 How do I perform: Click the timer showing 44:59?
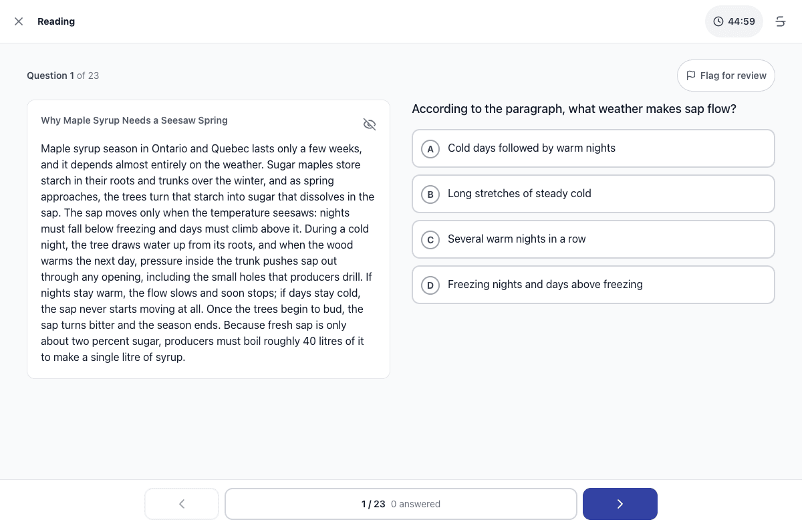734,21
